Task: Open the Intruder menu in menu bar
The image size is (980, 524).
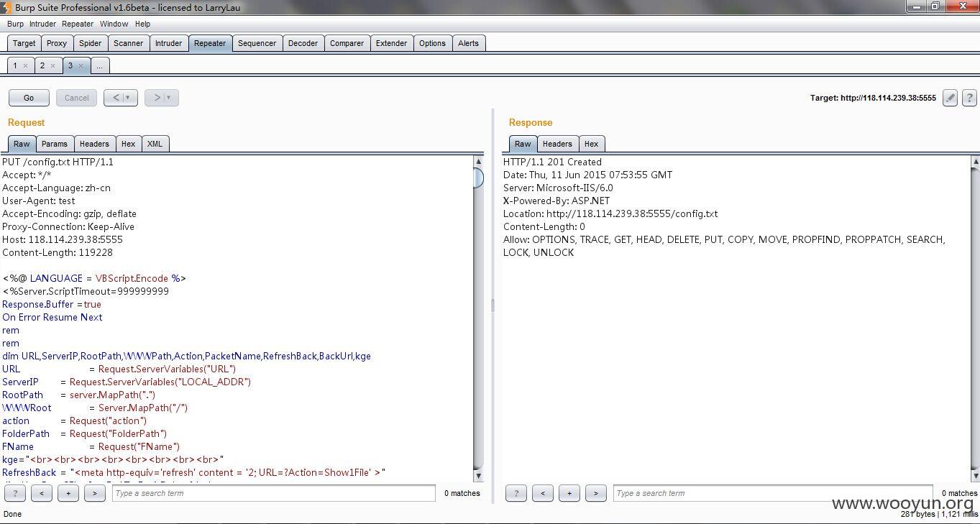Action: coord(42,24)
